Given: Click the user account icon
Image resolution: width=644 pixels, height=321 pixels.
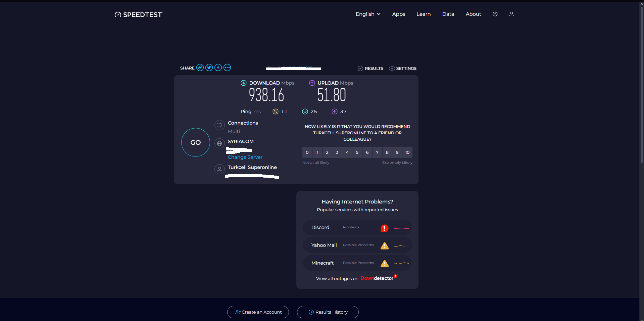Looking at the screenshot, I should click(x=511, y=14).
